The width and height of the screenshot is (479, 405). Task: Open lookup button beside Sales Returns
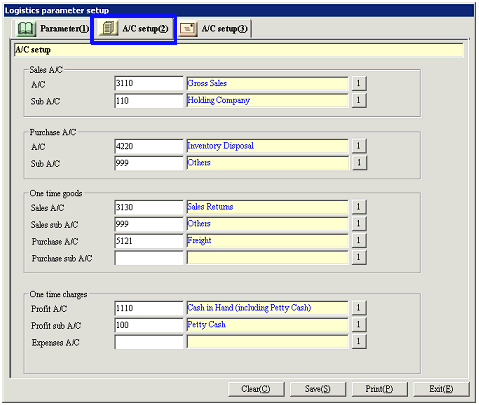click(x=359, y=207)
